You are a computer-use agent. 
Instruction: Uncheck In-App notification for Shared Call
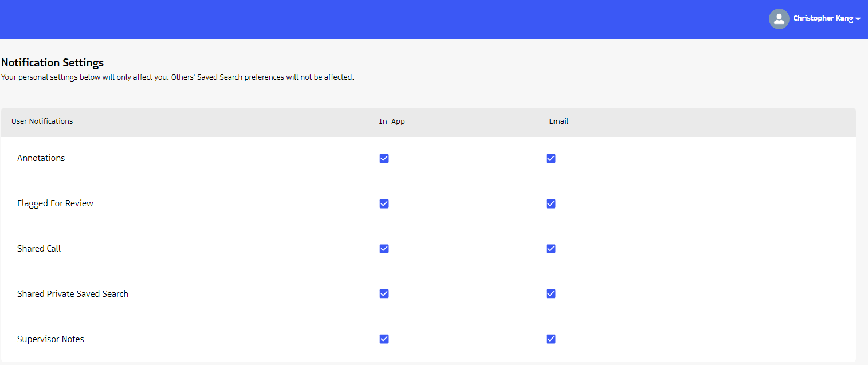384,249
